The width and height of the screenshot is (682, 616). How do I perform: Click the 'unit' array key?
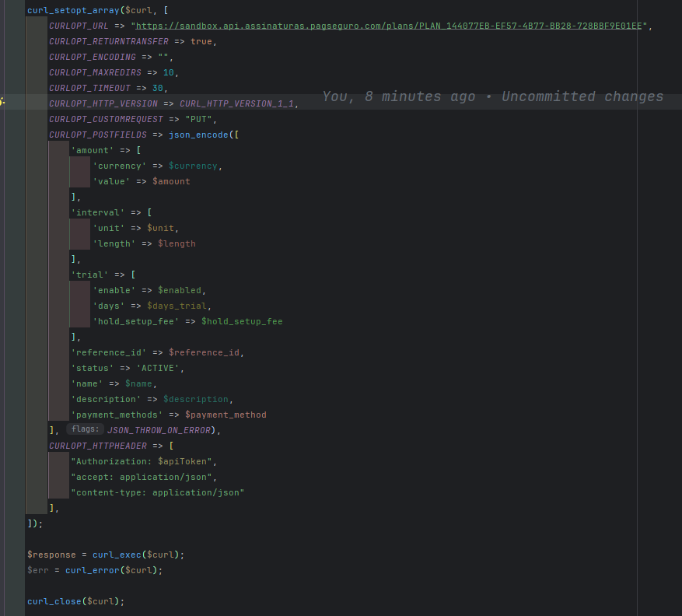tap(109, 228)
